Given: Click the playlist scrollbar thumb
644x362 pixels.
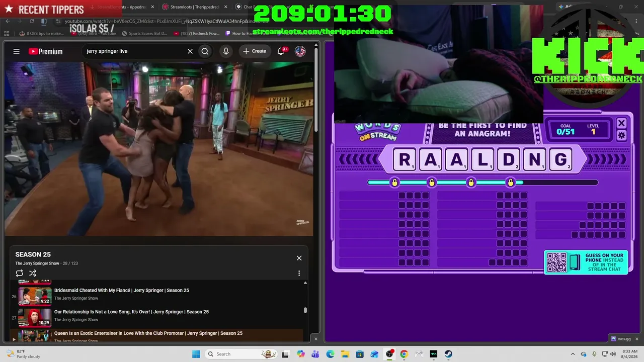Looking at the screenshot, I should pyautogui.click(x=305, y=310).
